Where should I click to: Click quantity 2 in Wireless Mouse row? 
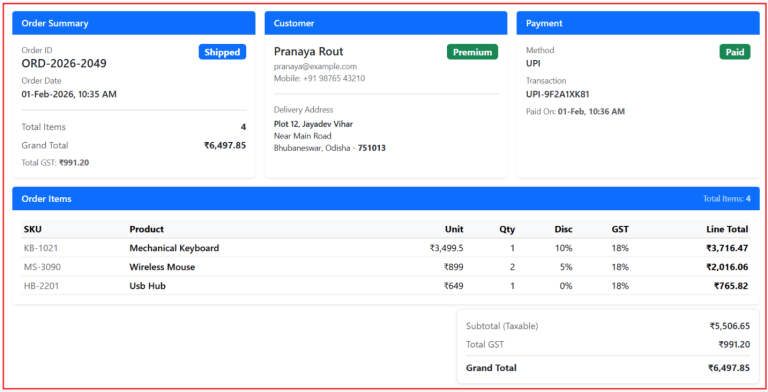coord(512,267)
